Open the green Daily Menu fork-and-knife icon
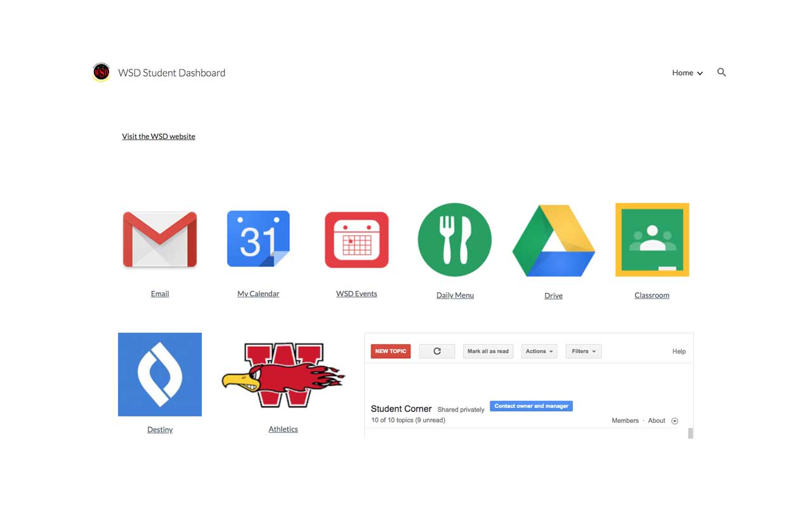This screenshot has height=509, width=812. (455, 240)
